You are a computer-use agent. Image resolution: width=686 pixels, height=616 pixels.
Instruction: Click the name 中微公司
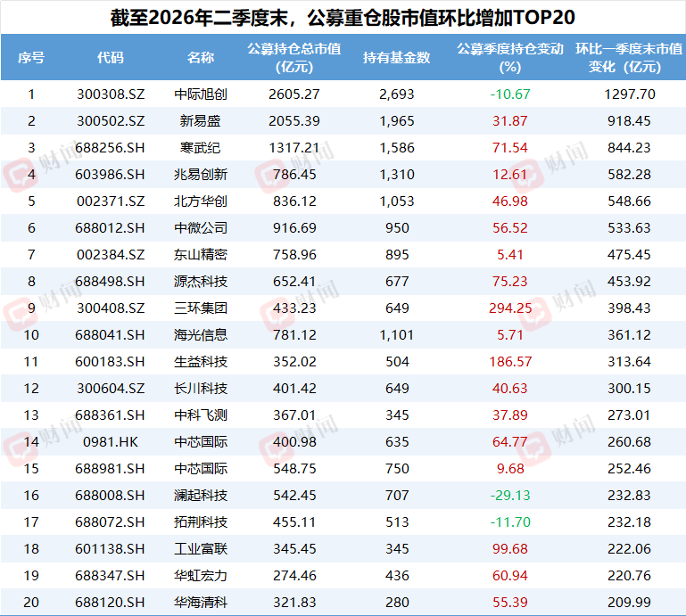tap(201, 228)
